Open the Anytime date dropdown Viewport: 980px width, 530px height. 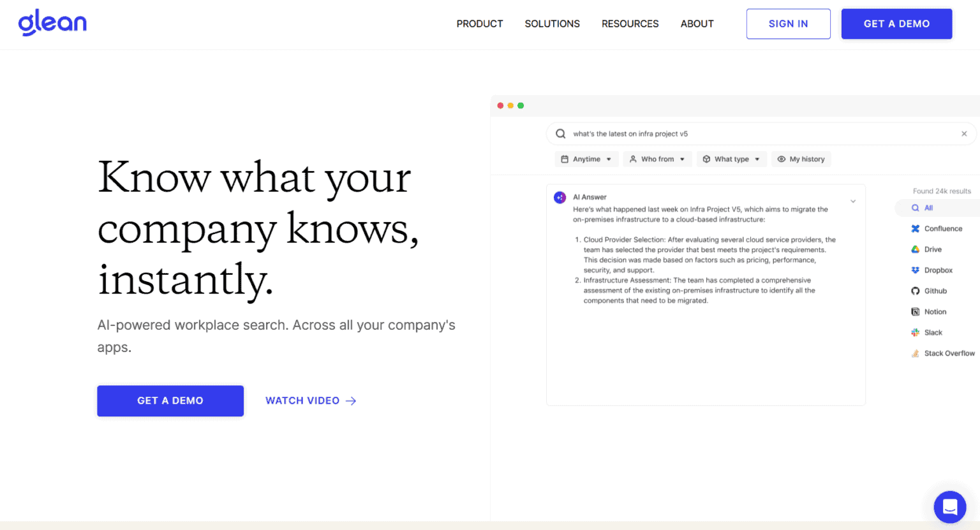[x=586, y=159]
